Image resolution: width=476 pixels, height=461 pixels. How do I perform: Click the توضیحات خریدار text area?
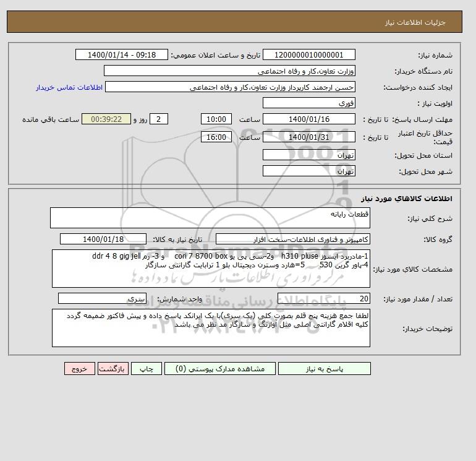pyautogui.click(x=211, y=328)
